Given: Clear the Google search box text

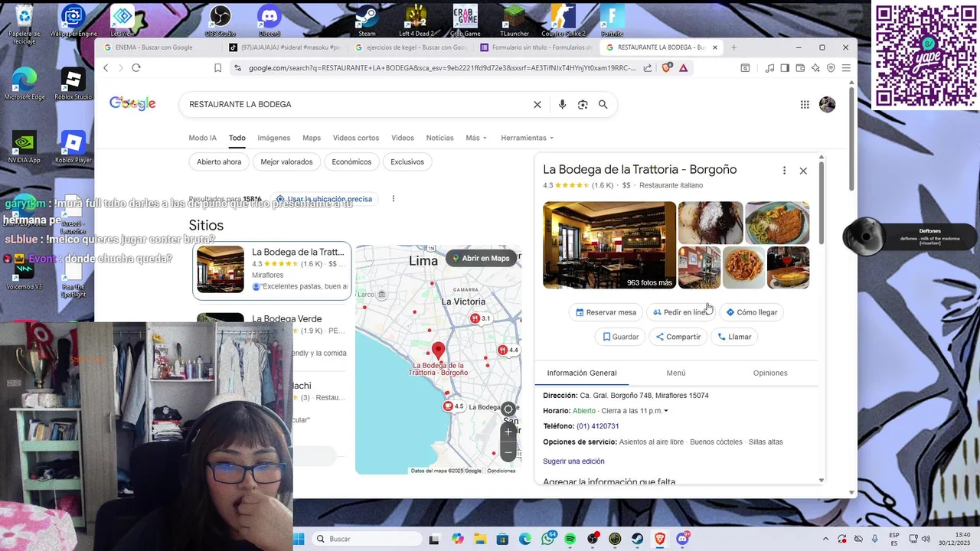Looking at the screenshot, I should (x=537, y=105).
